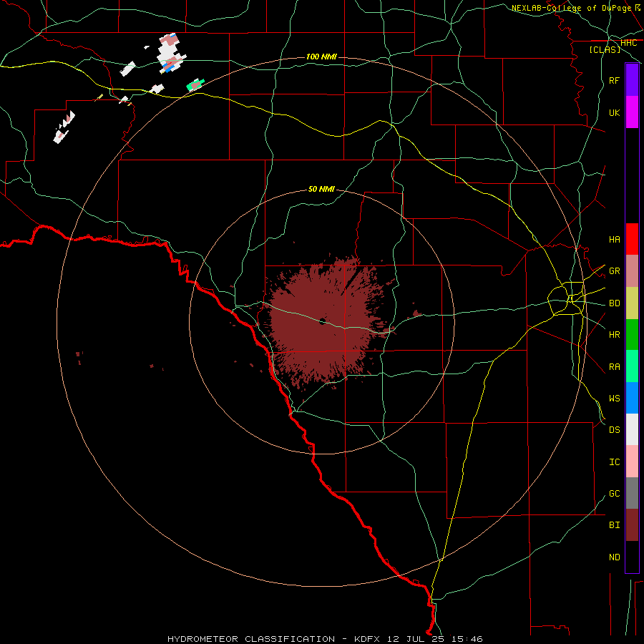644x644 pixels.
Task: Click the BI legend label
Action: point(615,525)
